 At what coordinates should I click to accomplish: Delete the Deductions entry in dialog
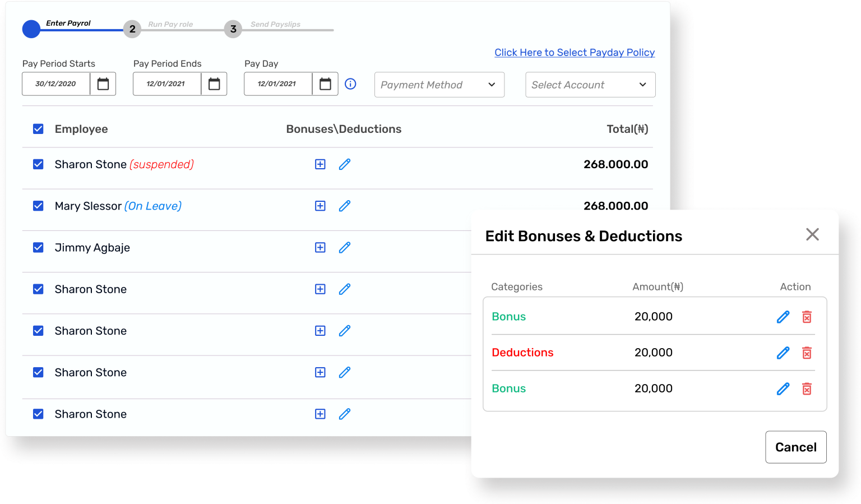point(807,353)
